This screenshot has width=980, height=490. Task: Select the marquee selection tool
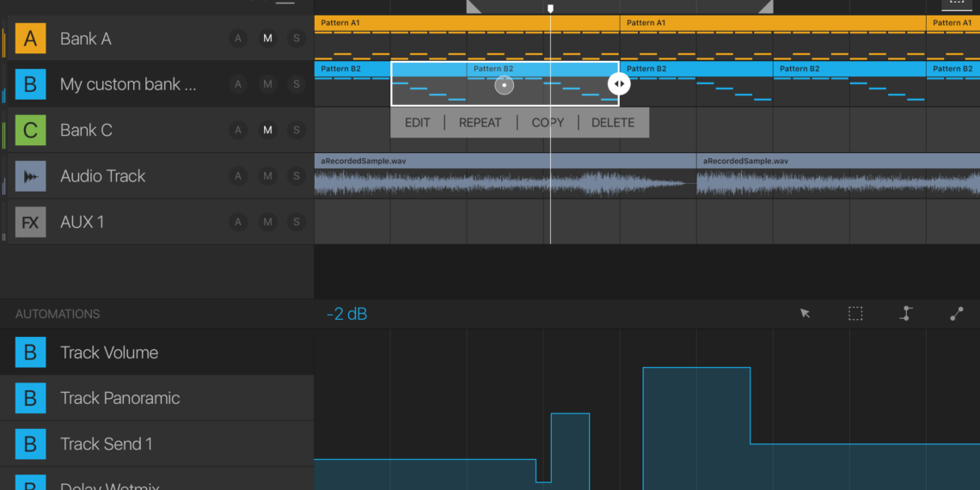[855, 314]
